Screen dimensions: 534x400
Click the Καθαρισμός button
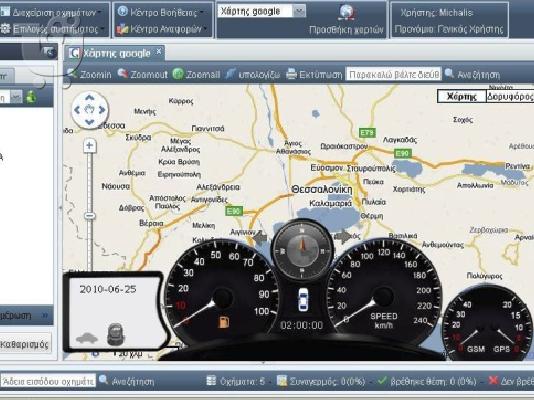coord(25,345)
